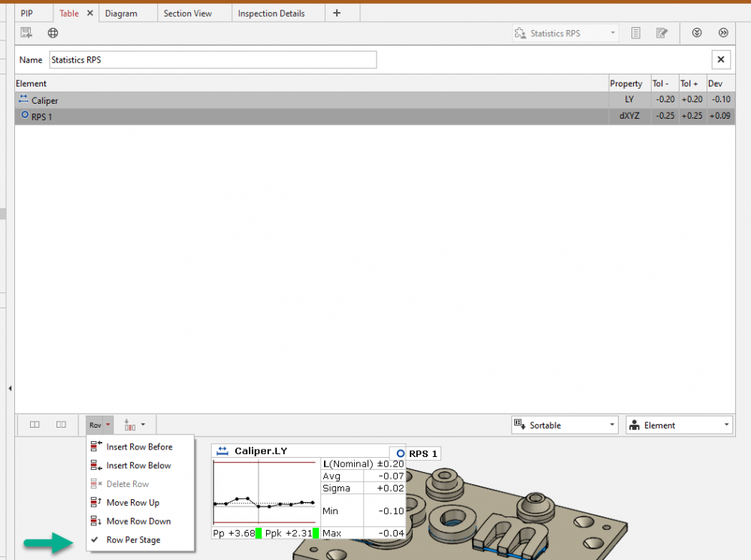Open the Inspection Details tab
Viewport: 751px width, 560px height.
click(x=271, y=14)
